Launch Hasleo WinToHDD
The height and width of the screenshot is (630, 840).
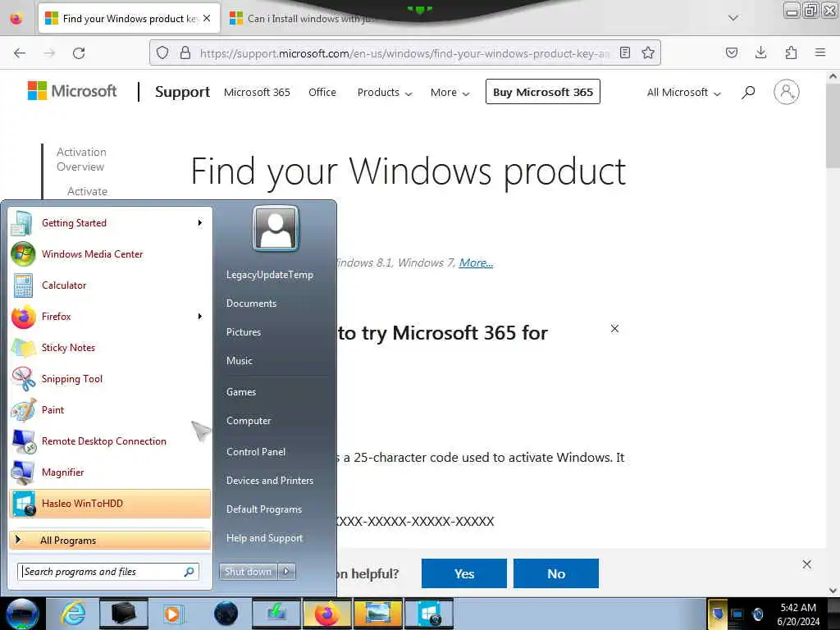[x=110, y=504]
